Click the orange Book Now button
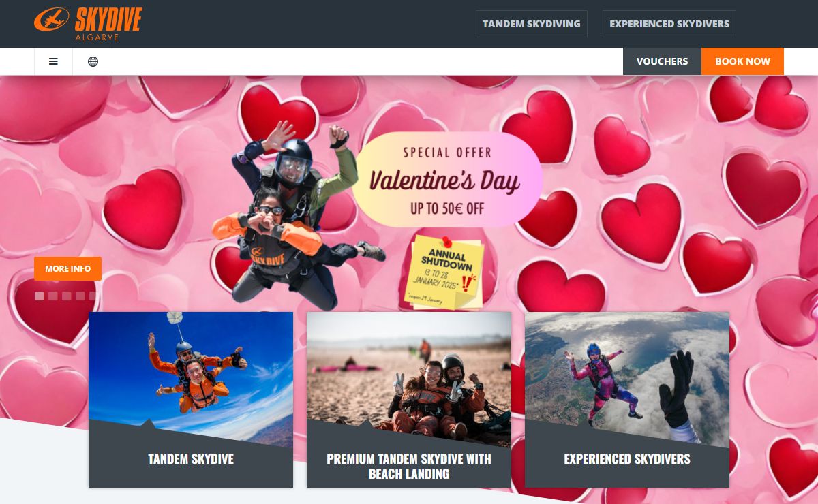The image size is (818, 504). click(x=742, y=61)
